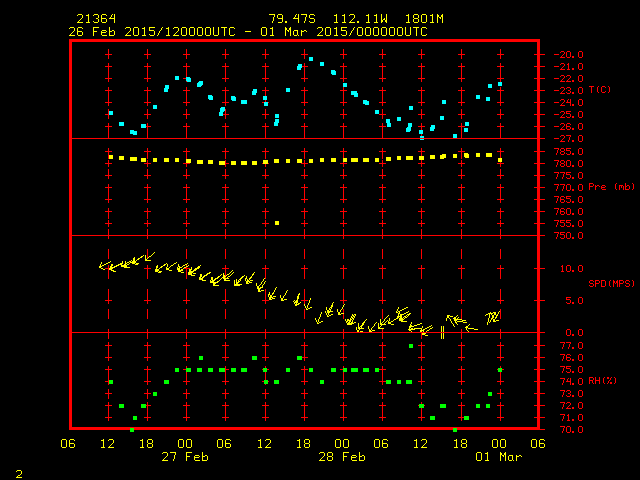Select humidity axis value 70.0 on RH scale
Image resolution: width=640 pixels, height=480 pixels.
[571, 430]
